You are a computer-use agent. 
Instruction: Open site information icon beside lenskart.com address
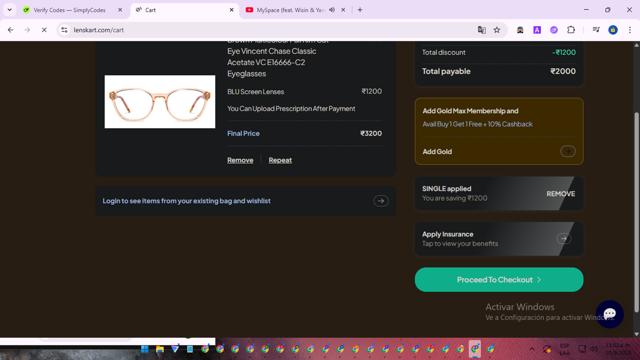[x=64, y=30]
